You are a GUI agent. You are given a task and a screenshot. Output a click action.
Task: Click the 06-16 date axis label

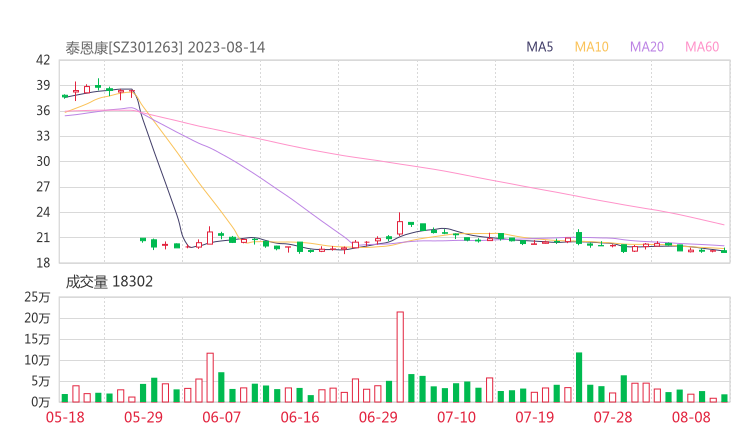click(x=300, y=417)
